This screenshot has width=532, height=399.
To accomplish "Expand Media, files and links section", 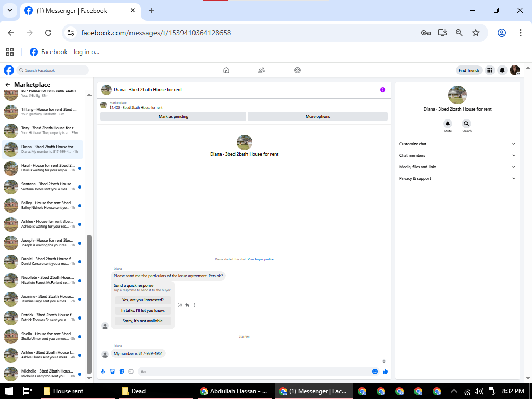I will pyautogui.click(x=457, y=167).
